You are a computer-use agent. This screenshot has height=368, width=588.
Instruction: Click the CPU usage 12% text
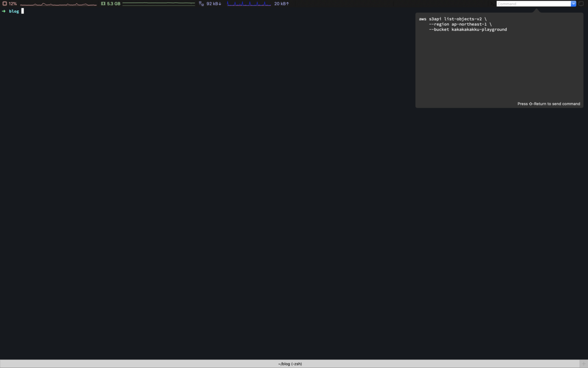pyautogui.click(x=13, y=3)
